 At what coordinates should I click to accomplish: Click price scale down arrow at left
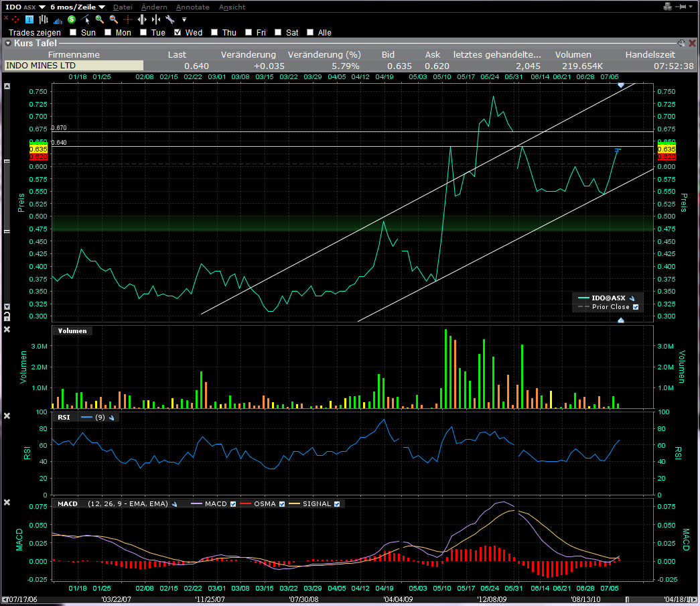pyautogui.click(x=7, y=306)
